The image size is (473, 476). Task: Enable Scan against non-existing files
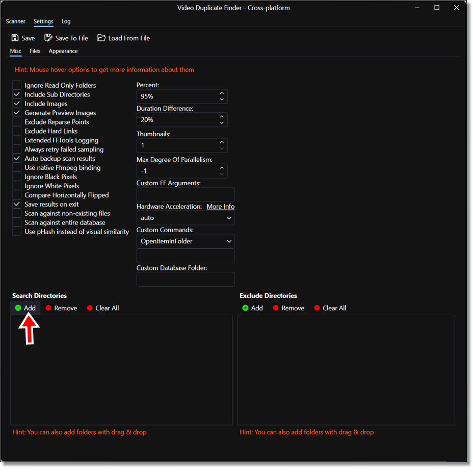click(x=17, y=213)
